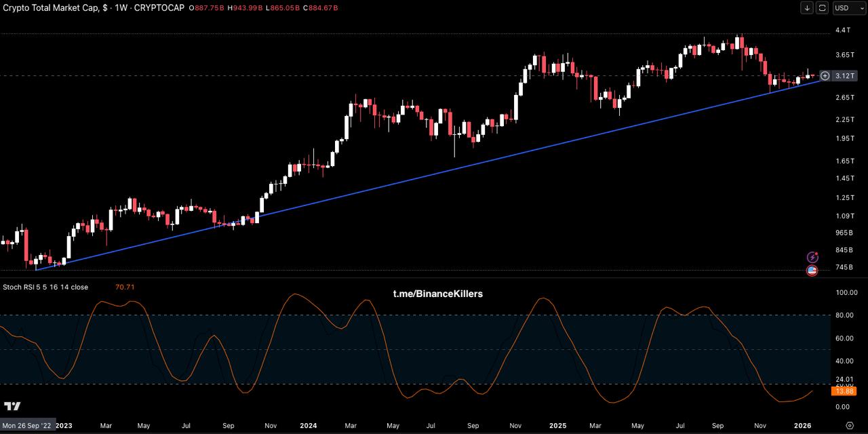Click the Stoch RSI indicator legend

45,287
